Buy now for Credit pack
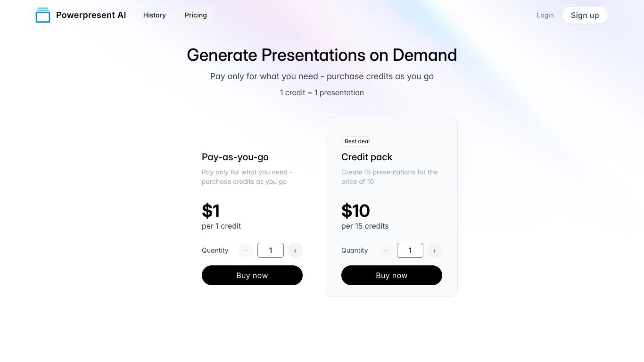644x362 pixels. click(x=392, y=275)
